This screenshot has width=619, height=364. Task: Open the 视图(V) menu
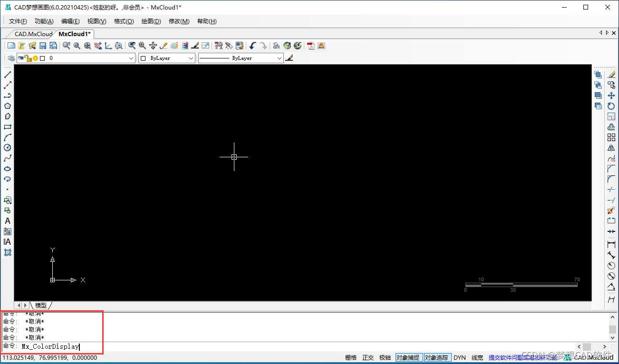(x=97, y=21)
